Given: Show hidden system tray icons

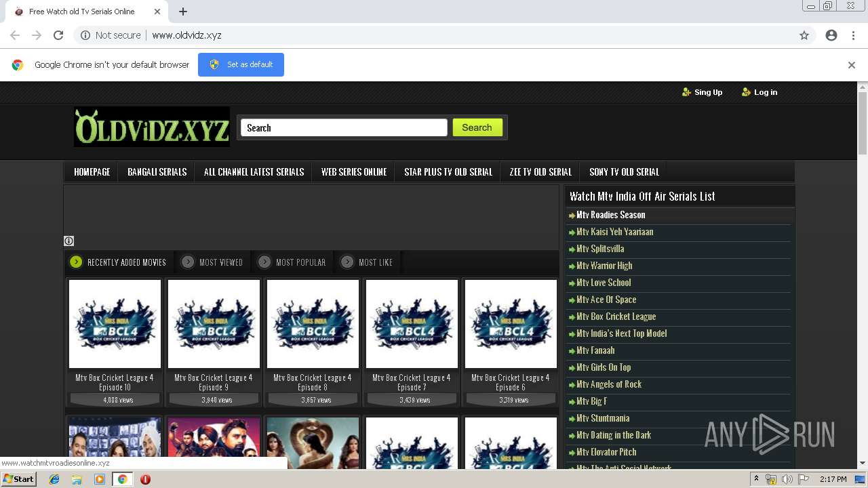Looking at the screenshot, I should click(757, 479).
